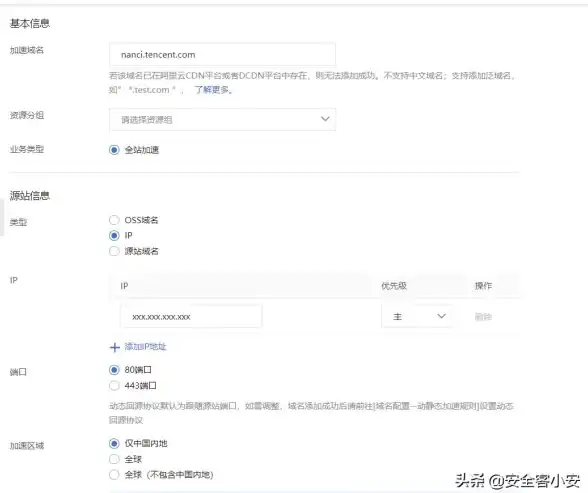Click the 业务类型 field label

click(27, 149)
